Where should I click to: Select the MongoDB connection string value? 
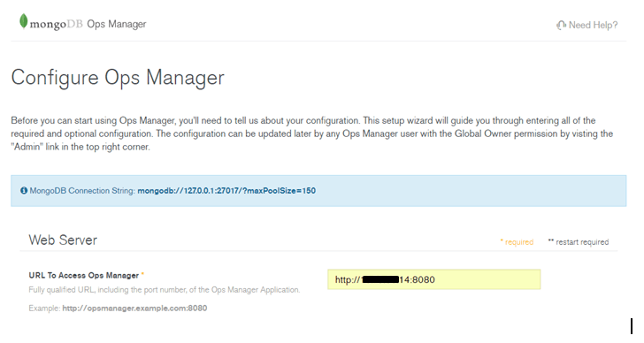point(226,191)
